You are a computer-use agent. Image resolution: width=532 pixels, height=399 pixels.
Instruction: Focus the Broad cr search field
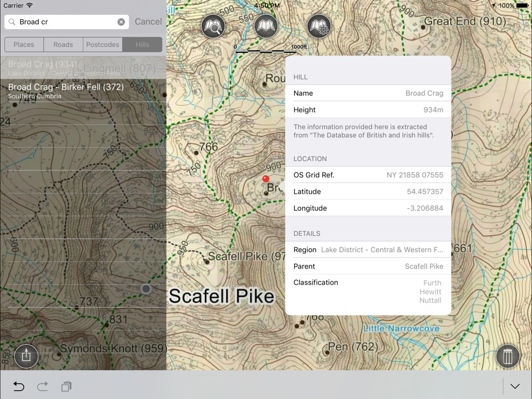tap(66, 22)
